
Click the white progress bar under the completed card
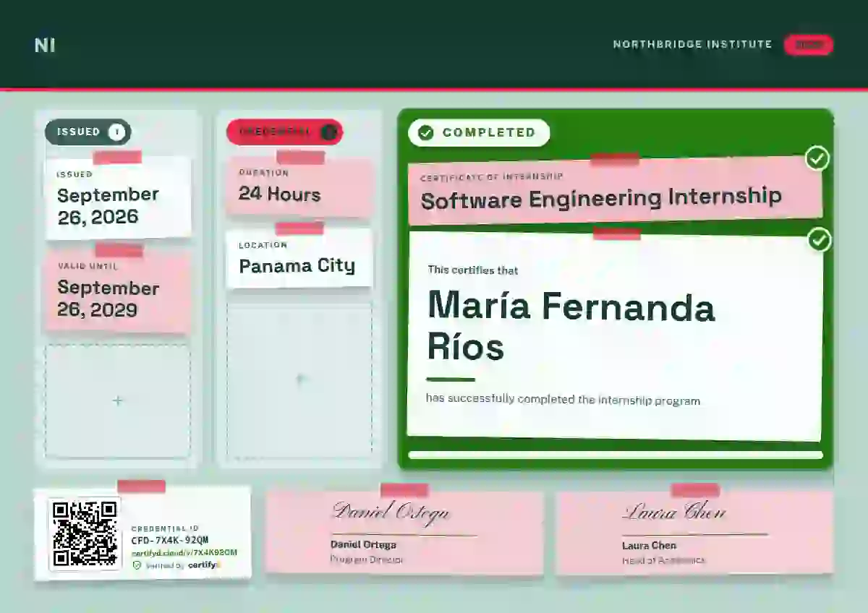(x=616, y=455)
